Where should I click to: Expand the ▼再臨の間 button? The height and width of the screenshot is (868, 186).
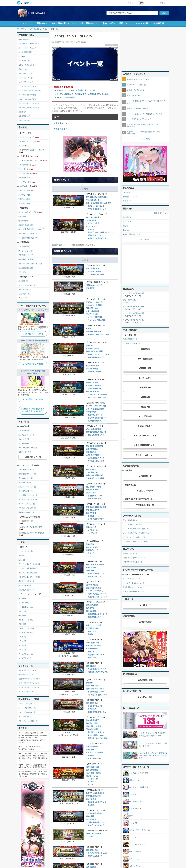145,407
